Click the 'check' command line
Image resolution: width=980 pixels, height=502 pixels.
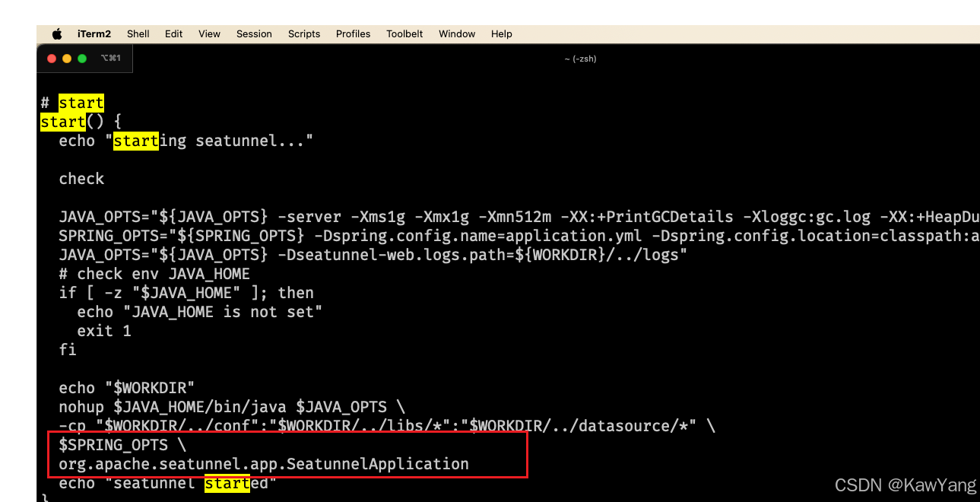(x=81, y=179)
